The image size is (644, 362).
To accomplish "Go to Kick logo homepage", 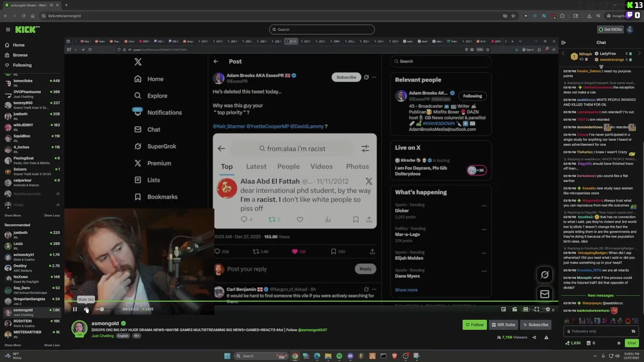I will (x=27, y=30).
